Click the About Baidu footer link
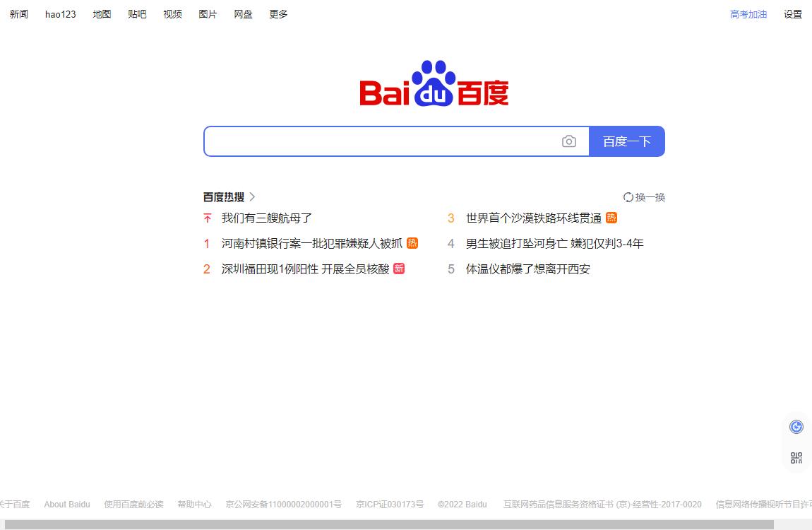Screen dimensions: 812x530 click(67, 504)
